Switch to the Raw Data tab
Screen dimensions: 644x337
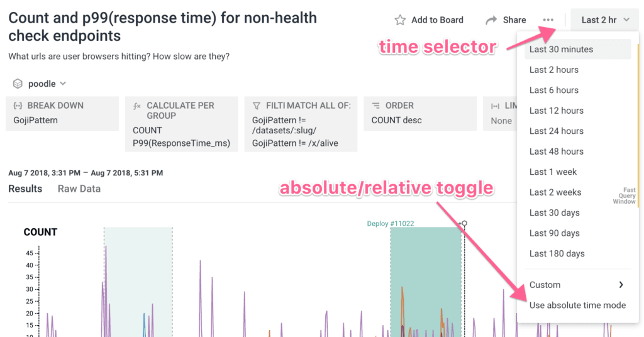[79, 189]
